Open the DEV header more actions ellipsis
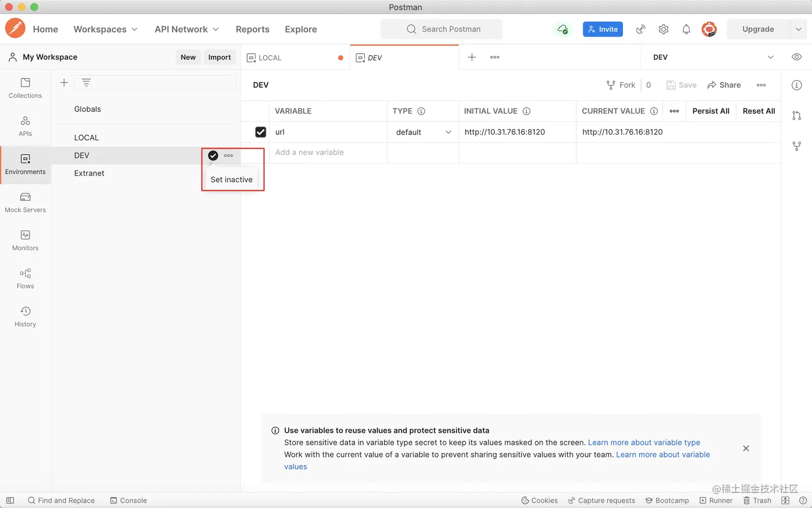Viewport: 812px width, 508px height. pyautogui.click(x=761, y=85)
